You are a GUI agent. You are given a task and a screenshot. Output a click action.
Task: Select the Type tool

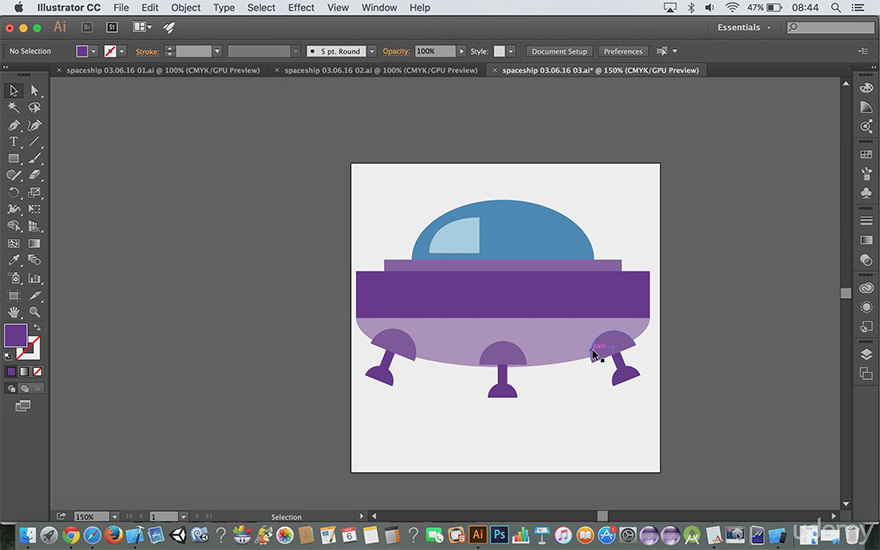[x=13, y=141]
